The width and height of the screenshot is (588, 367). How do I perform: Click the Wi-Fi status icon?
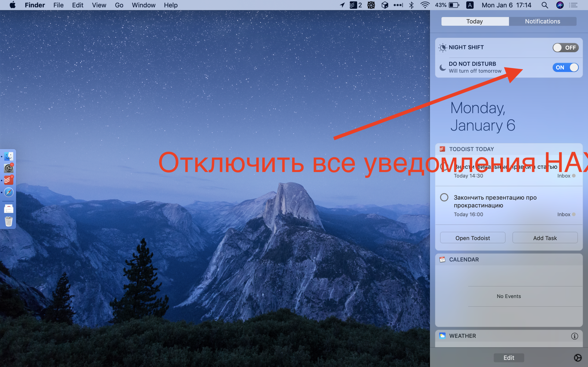point(425,5)
